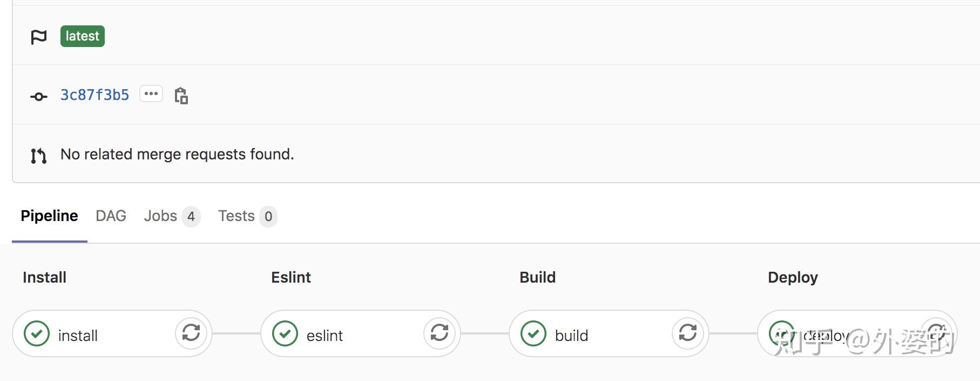Select the Pipeline tab
Viewport: 980px width, 381px height.
point(49,216)
